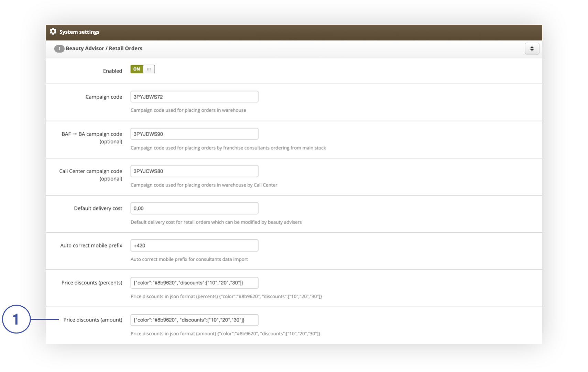Screen dimensions: 588x372
Task: Click the Default delivery cost label
Action: coord(98,208)
